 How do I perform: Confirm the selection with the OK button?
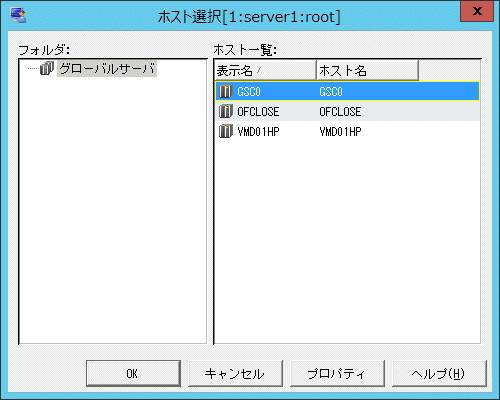(x=133, y=373)
